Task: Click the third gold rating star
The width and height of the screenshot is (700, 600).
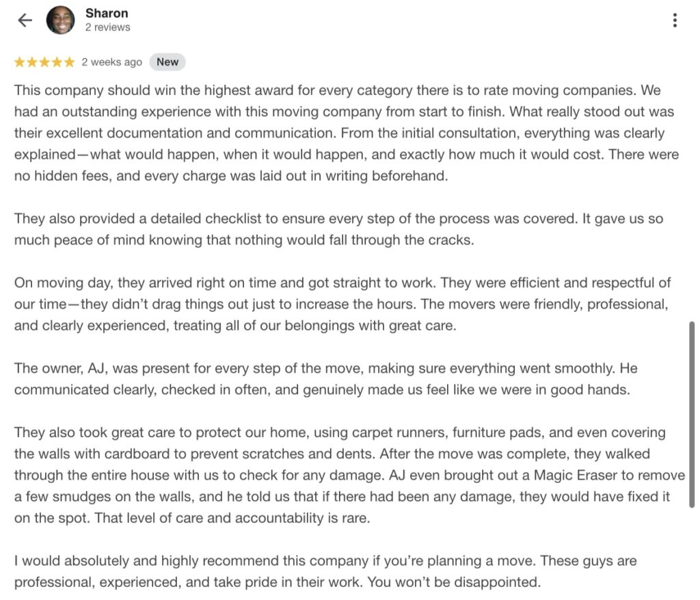Action: pyautogui.click(x=44, y=62)
